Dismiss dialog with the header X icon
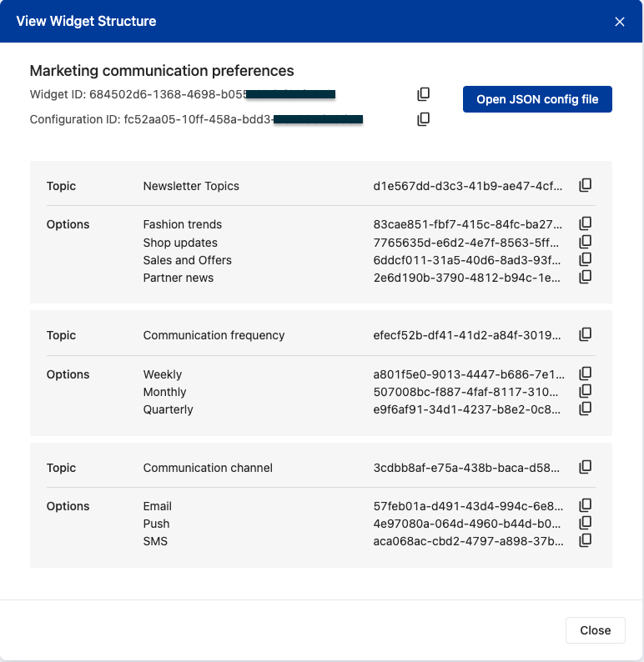This screenshot has height=662, width=644. coord(620,22)
